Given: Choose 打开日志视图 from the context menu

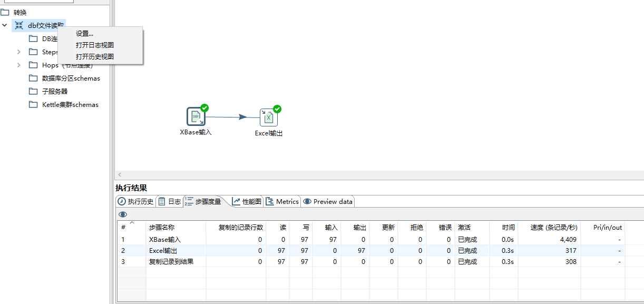Looking at the screenshot, I should (x=95, y=45).
